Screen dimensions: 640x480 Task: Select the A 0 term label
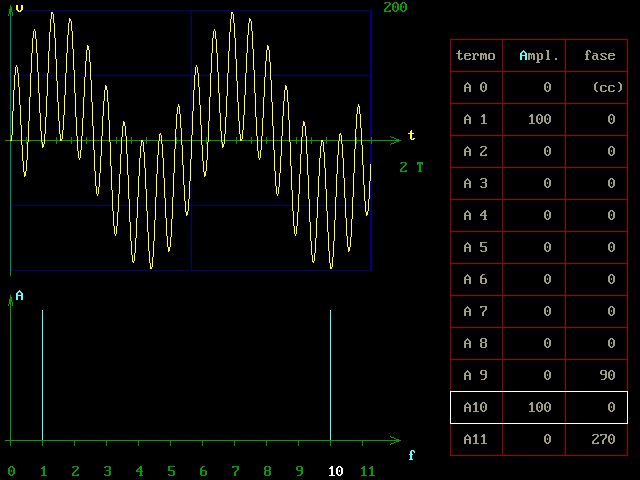(476, 87)
